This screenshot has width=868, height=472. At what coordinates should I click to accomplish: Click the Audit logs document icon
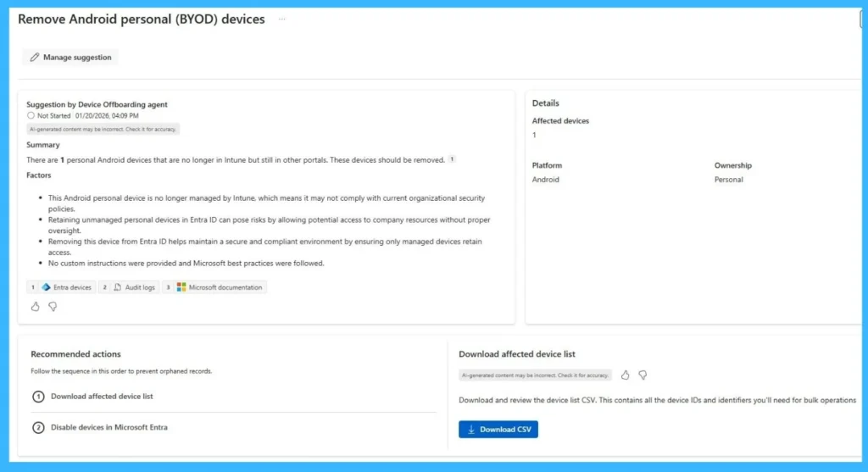click(117, 287)
